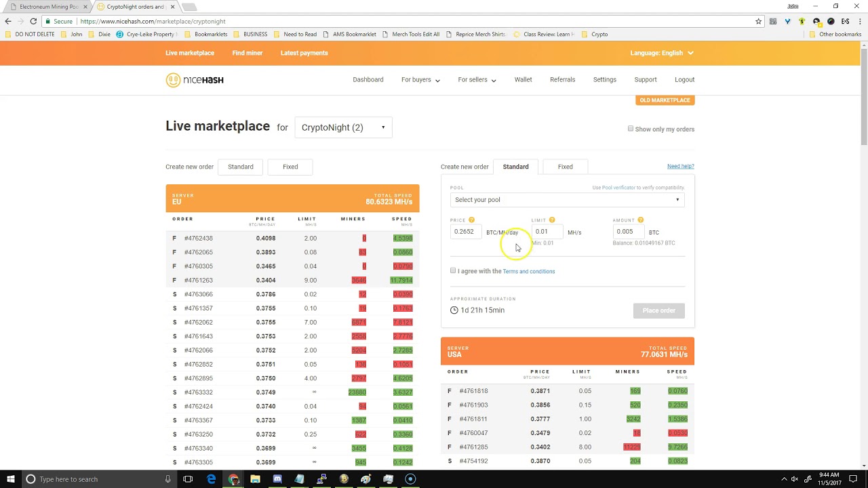Click Live marketplace link in top bar

coord(190,53)
